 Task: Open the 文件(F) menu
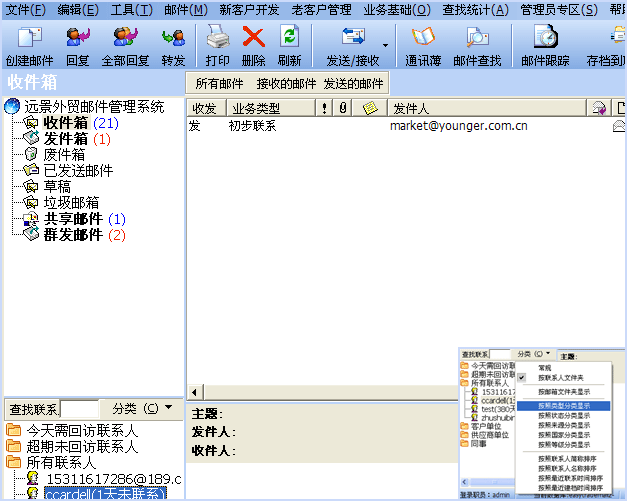(x=26, y=10)
